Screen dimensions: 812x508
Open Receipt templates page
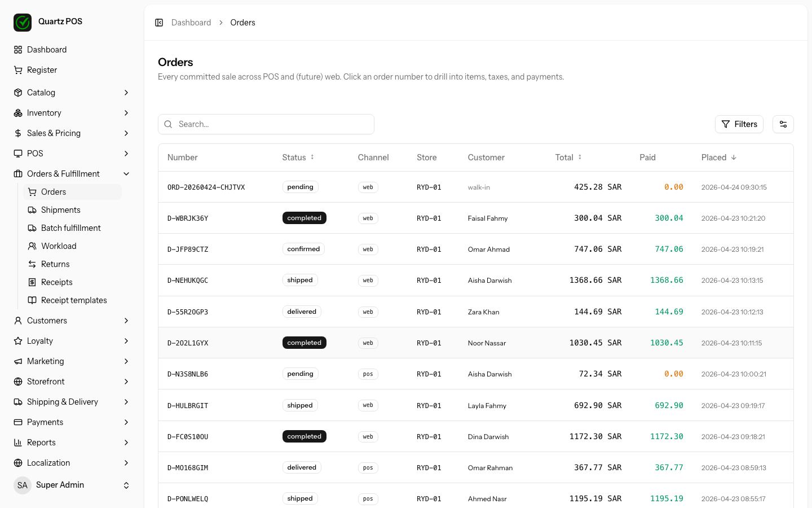[x=72, y=300]
